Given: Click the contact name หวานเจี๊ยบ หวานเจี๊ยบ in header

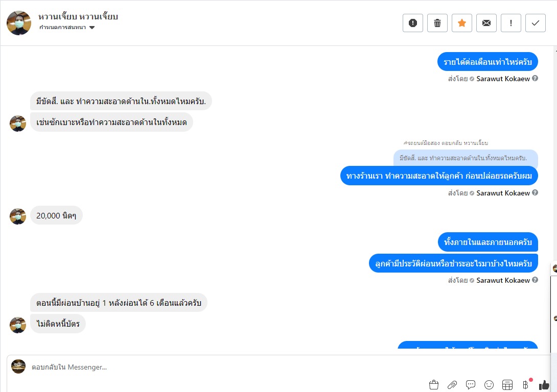Looking at the screenshot, I should click(78, 17).
